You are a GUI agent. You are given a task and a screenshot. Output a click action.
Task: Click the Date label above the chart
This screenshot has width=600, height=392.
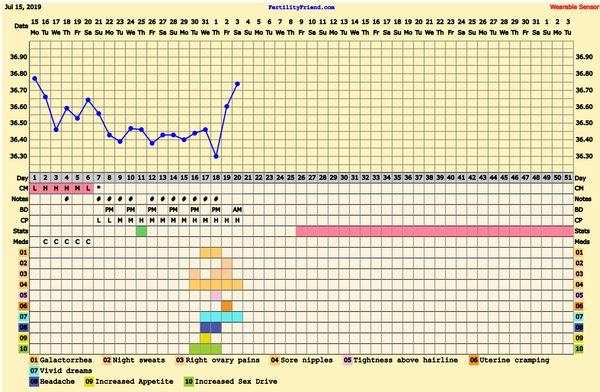(x=21, y=26)
